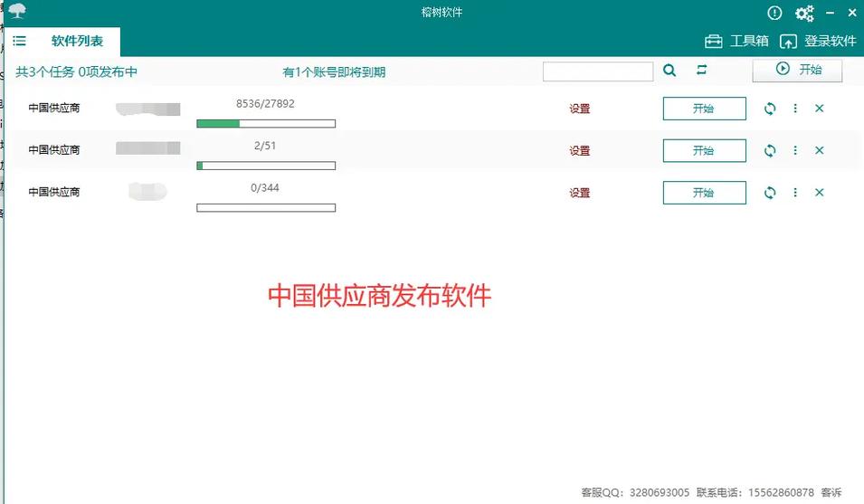Select 中国供应商 in the 8536/27892 row
This screenshot has width=864, height=504.
[x=54, y=108]
